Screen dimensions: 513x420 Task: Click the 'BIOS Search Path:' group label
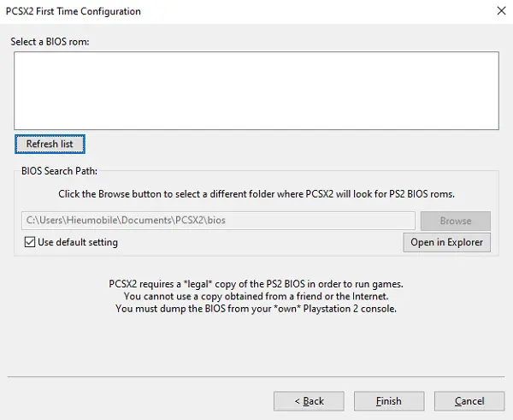click(x=59, y=171)
